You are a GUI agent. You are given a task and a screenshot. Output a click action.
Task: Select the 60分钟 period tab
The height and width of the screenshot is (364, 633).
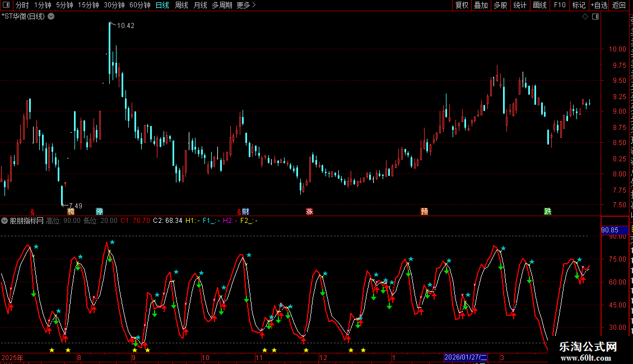pyautogui.click(x=140, y=5)
